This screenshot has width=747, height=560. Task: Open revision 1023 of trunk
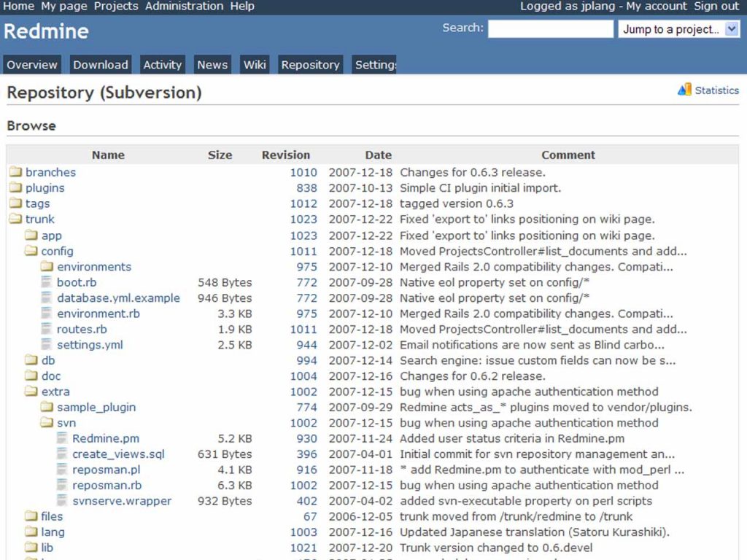click(x=303, y=219)
